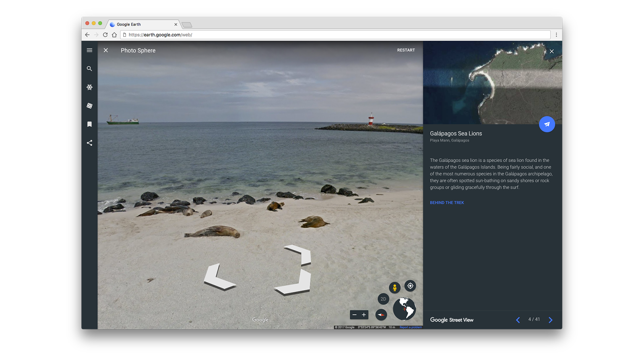Click the browser home icon
Image resolution: width=644 pixels, height=362 pixels.
[x=114, y=35]
